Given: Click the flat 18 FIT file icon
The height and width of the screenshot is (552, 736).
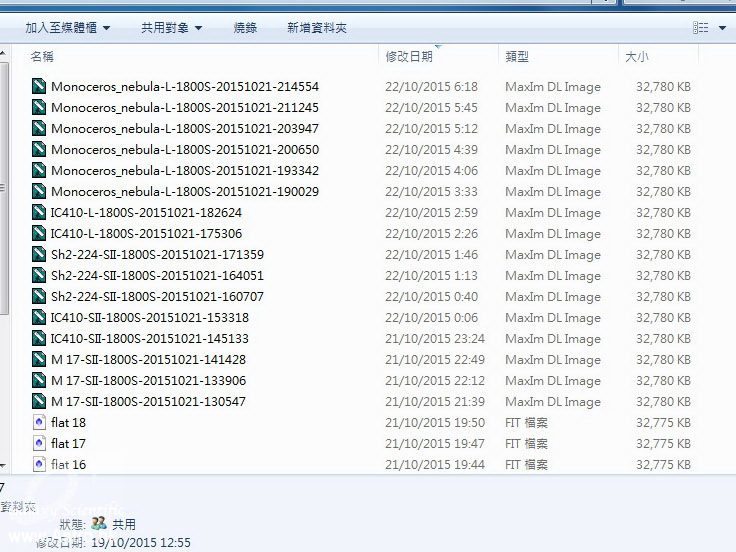Looking at the screenshot, I should point(39,423).
